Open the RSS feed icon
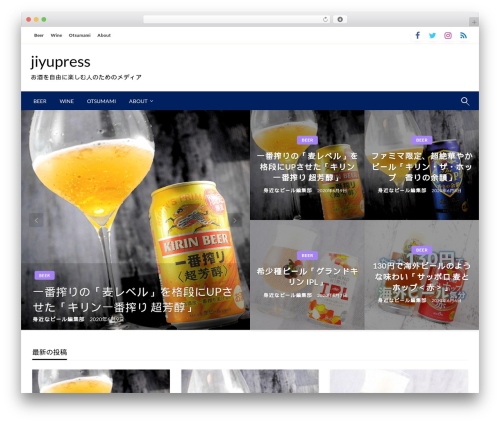Screen dimensions: 500x423 click(463, 35)
